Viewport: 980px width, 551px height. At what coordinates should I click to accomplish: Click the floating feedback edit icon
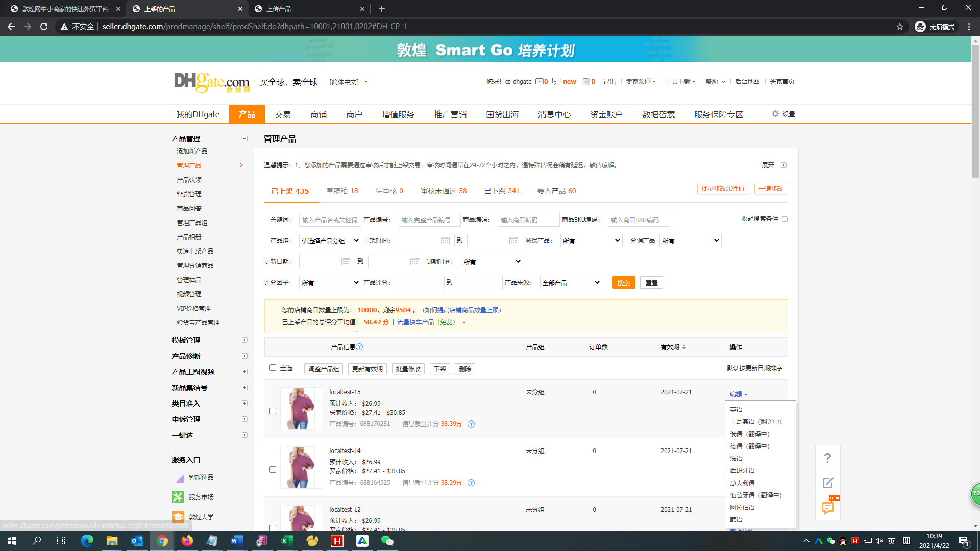point(827,483)
